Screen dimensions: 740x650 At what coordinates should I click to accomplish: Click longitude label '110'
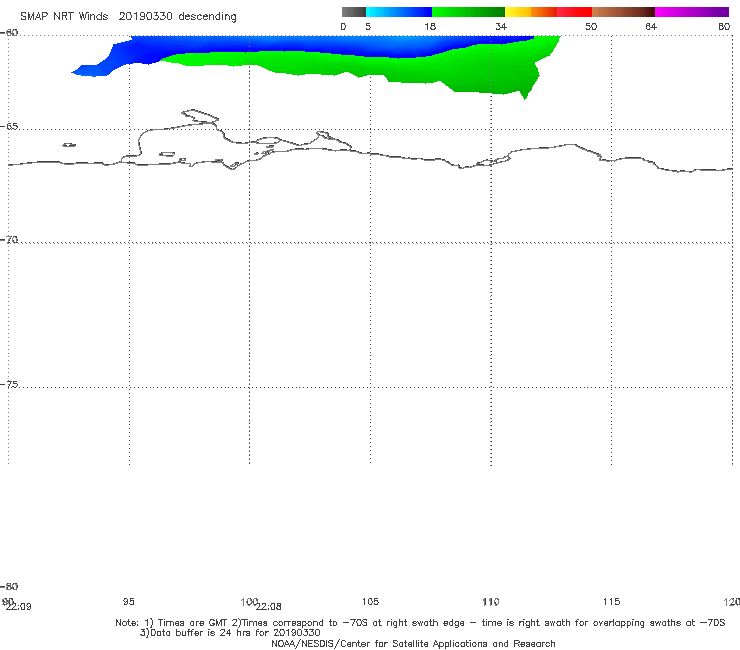[x=491, y=601]
